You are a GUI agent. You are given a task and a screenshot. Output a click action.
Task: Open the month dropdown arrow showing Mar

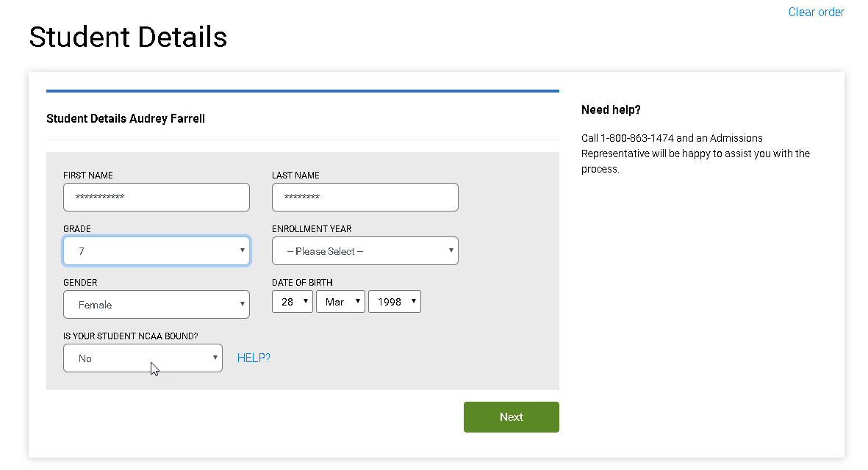[x=357, y=301]
